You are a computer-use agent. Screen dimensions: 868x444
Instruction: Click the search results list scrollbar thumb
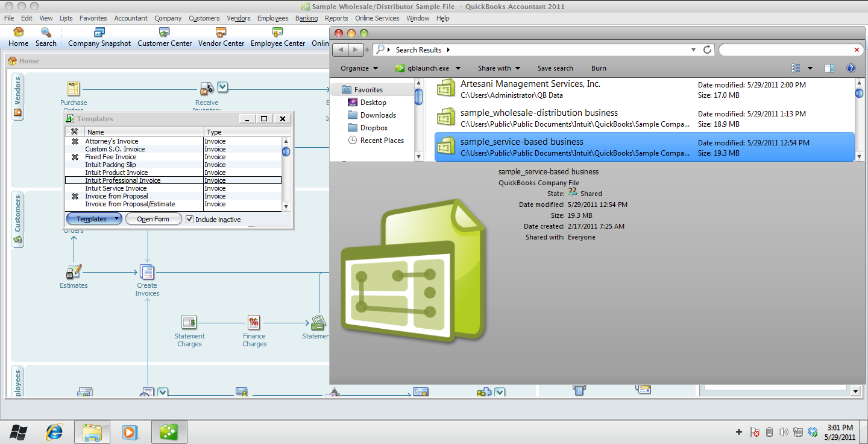[859, 92]
